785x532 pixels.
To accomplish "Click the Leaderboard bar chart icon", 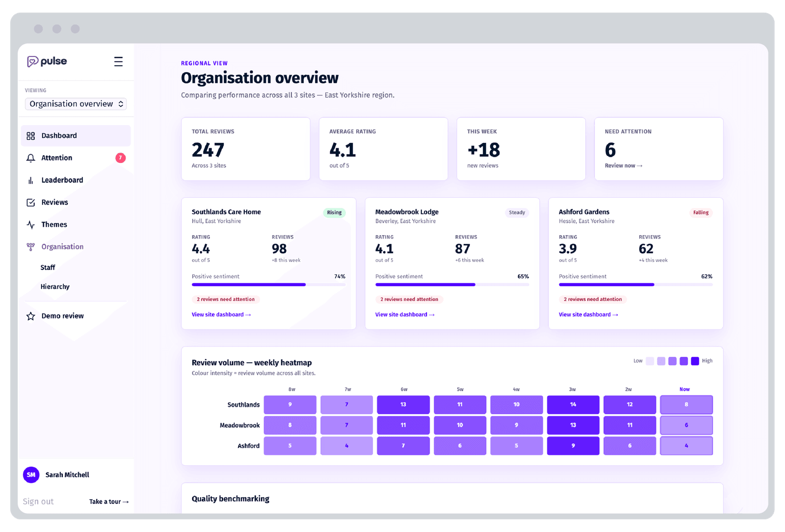I will point(30,180).
